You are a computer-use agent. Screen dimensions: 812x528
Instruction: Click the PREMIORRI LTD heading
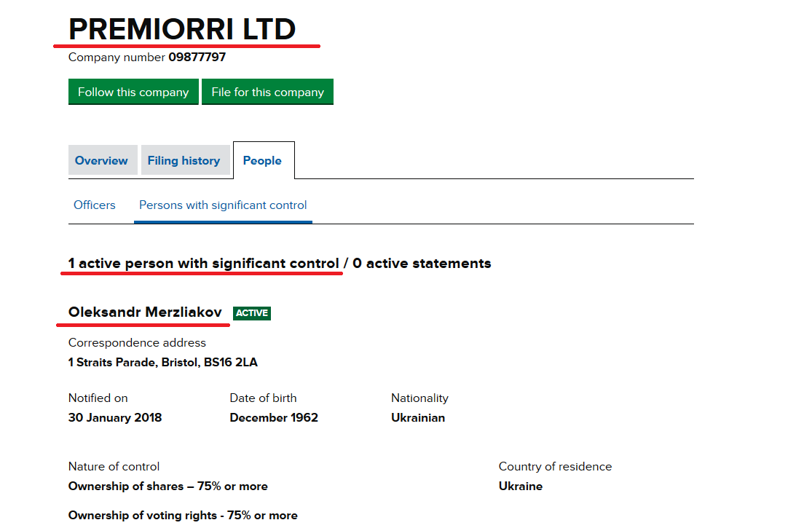pos(182,28)
